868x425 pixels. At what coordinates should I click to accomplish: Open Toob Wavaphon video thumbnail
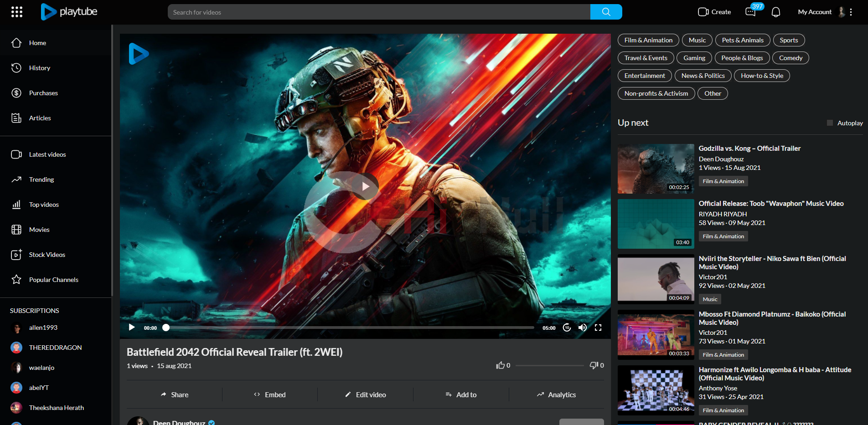point(656,224)
